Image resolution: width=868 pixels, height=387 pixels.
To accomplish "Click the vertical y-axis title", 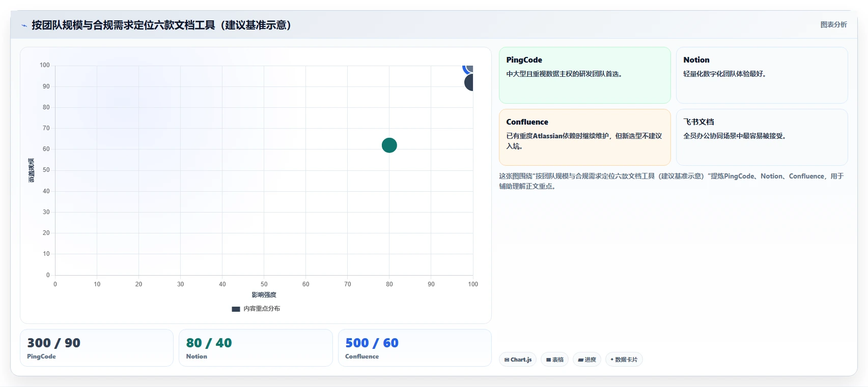I will (32, 170).
